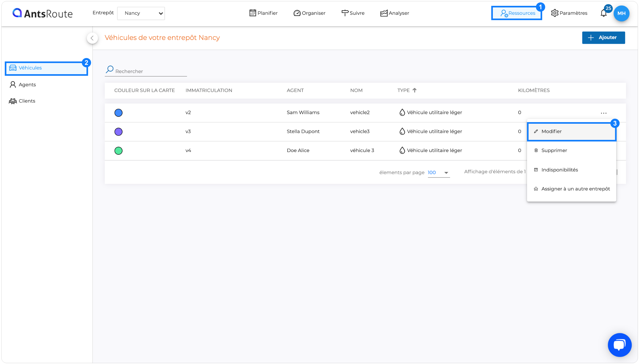Choose Modifier in the context menu
The width and height of the screenshot is (639, 364).
(x=572, y=131)
